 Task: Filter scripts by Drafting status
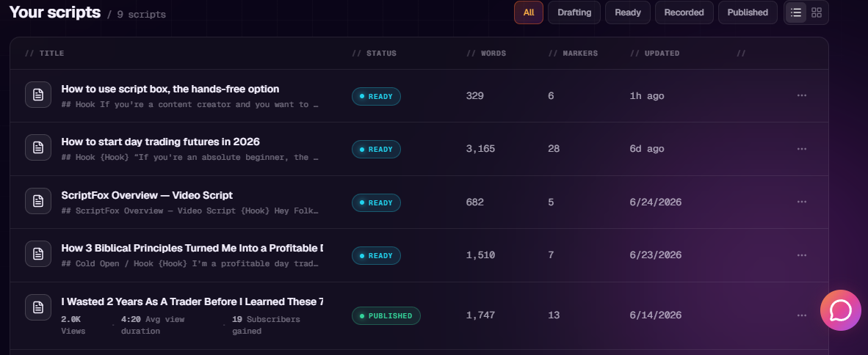point(574,12)
